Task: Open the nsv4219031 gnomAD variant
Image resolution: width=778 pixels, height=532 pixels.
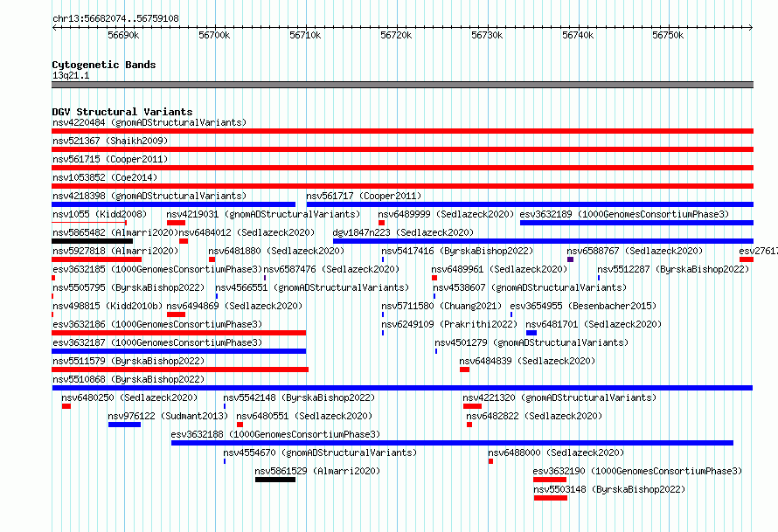Action: 263,214
